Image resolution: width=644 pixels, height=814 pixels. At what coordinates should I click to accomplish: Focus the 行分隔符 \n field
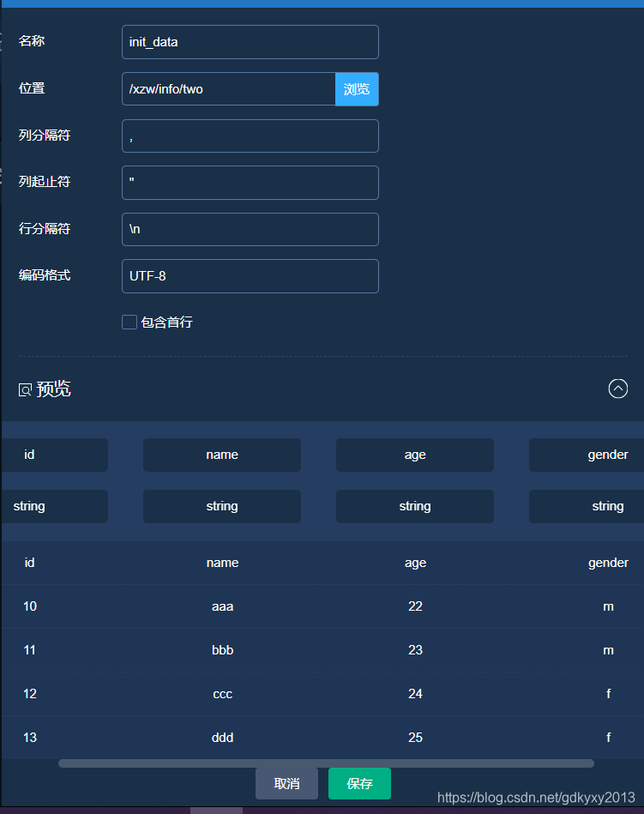click(250, 230)
